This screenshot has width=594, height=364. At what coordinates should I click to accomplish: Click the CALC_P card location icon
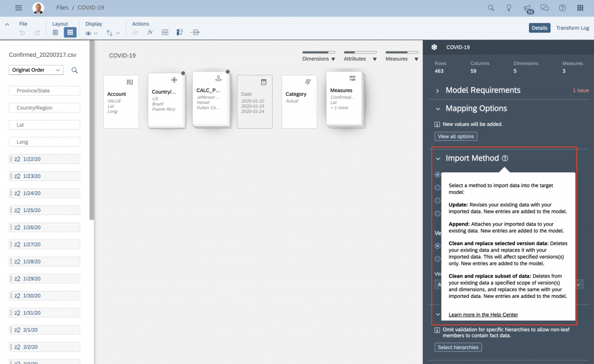click(218, 78)
